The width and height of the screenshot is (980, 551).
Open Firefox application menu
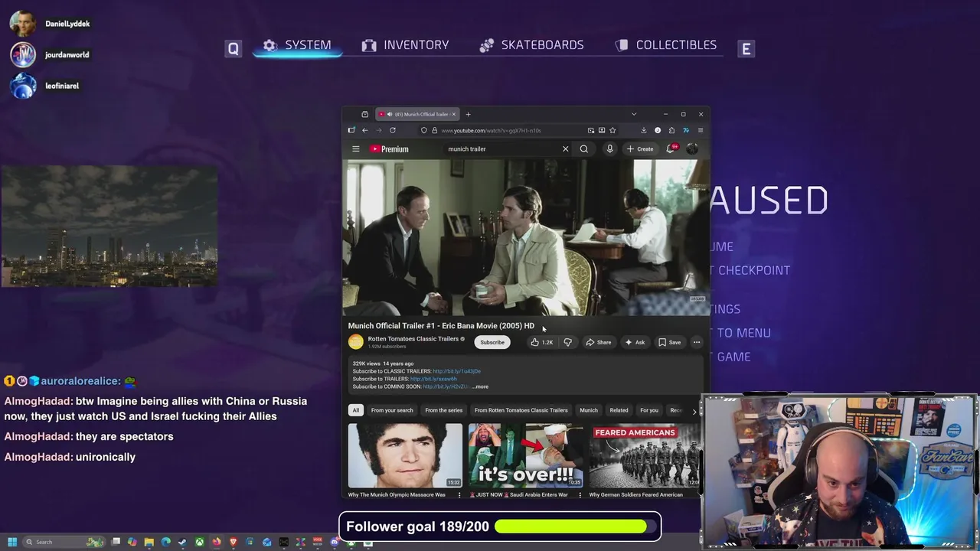pos(701,130)
